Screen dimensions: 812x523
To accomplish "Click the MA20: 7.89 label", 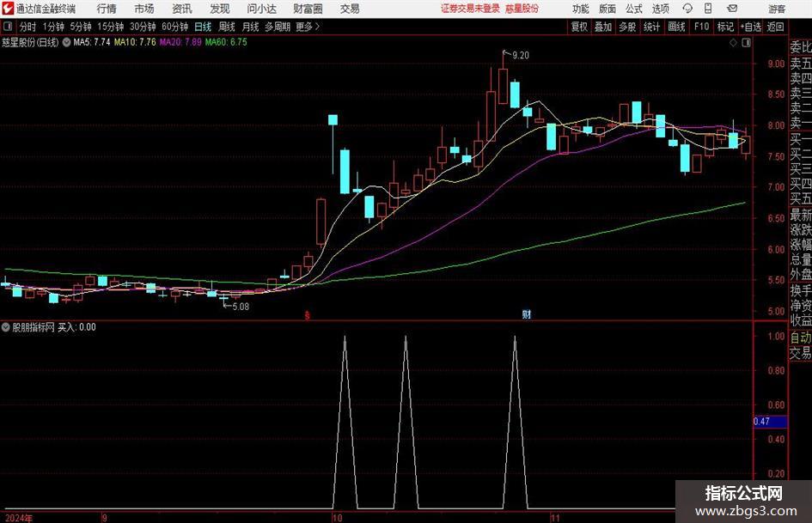I will (x=180, y=42).
